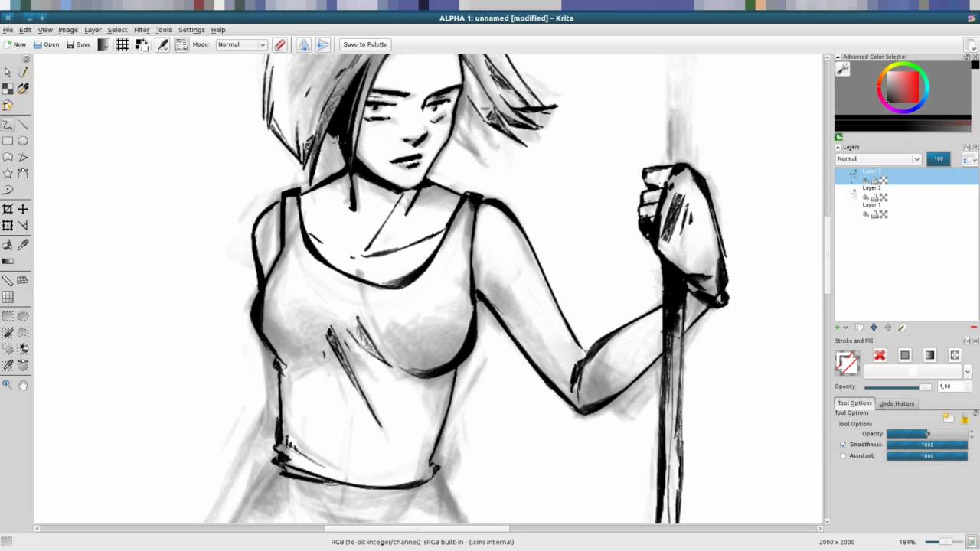Open the layer blending mode Normal dropdown
The width and height of the screenshot is (980, 551).
877,158
